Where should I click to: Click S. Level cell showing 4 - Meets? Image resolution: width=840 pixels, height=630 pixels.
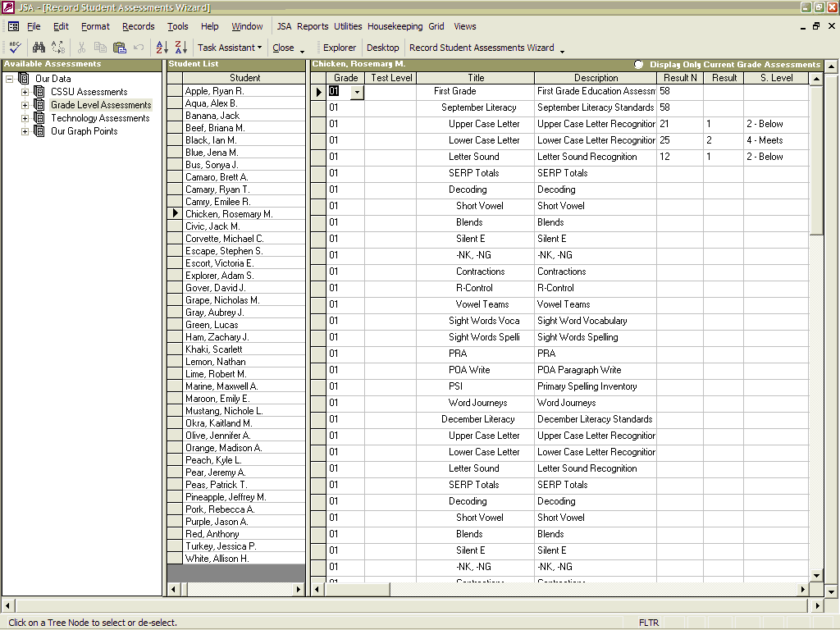click(776, 140)
